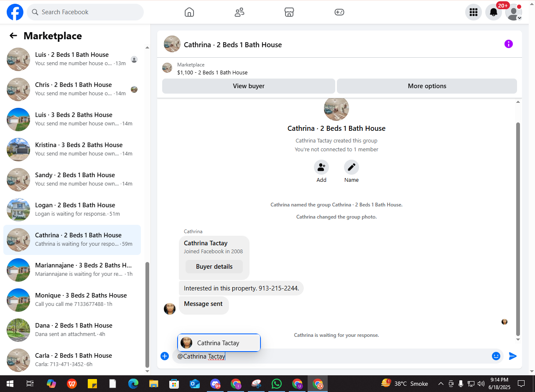Click the Facebook logo
Screen dimensions: 535x392
pos(15,12)
